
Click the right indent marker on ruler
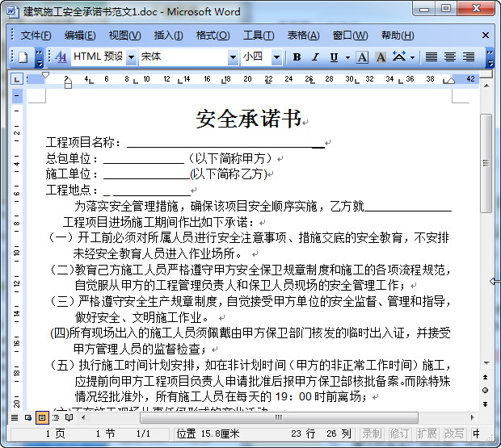click(x=451, y=81)
